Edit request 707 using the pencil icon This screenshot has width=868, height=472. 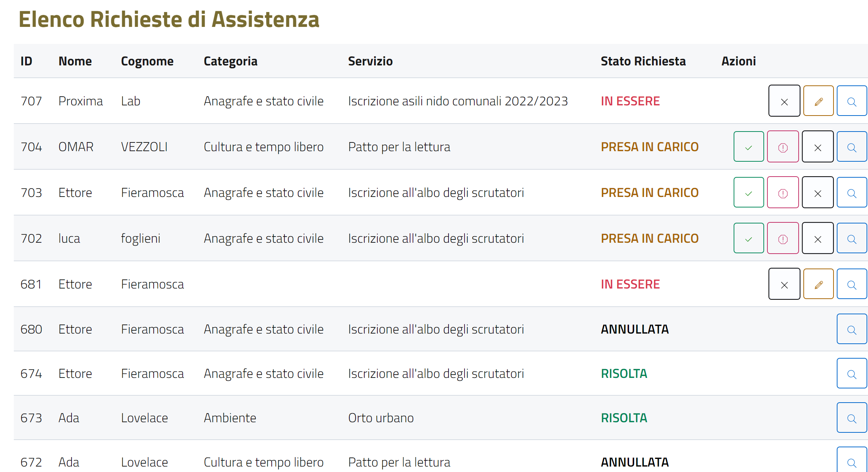(x=818, y=101)
